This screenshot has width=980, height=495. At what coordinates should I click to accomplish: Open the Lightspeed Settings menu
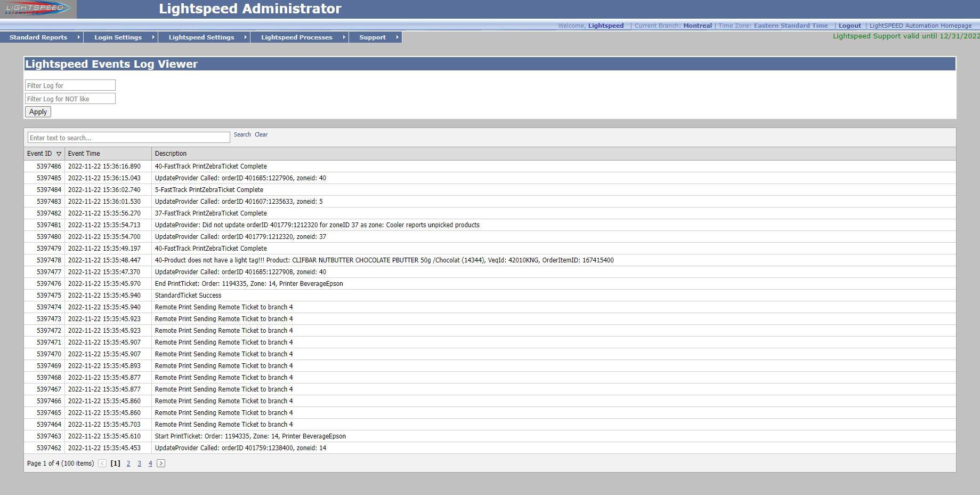point(201,37)
